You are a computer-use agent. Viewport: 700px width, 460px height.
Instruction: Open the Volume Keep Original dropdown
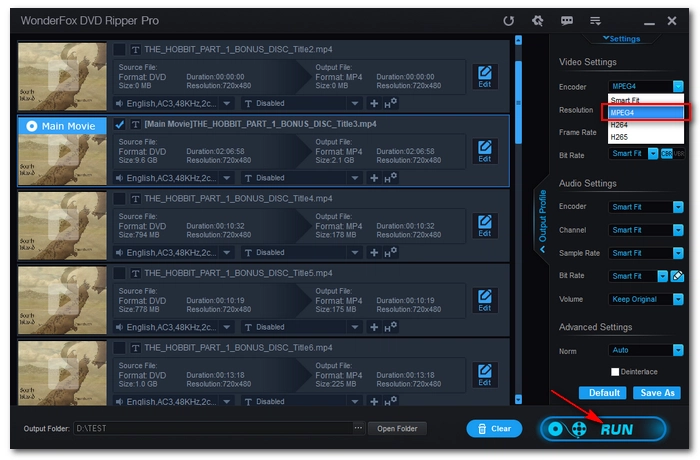678,299
